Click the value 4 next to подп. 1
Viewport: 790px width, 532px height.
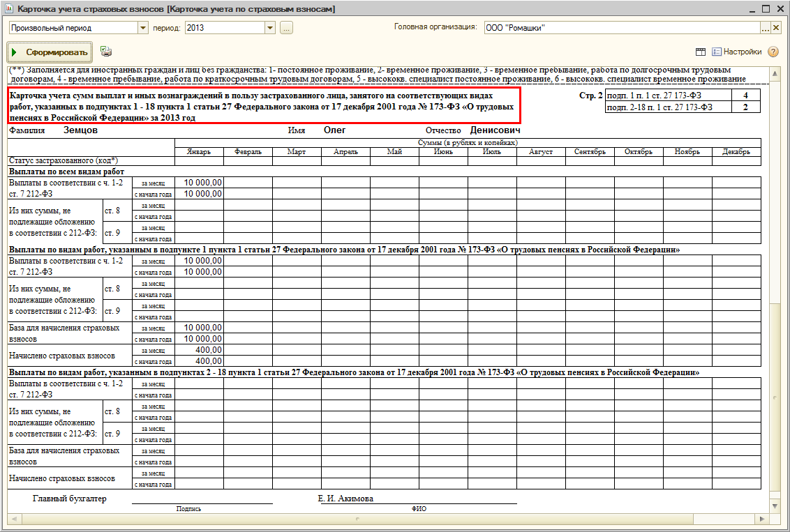pyautogui.click(x=744, y=95)
